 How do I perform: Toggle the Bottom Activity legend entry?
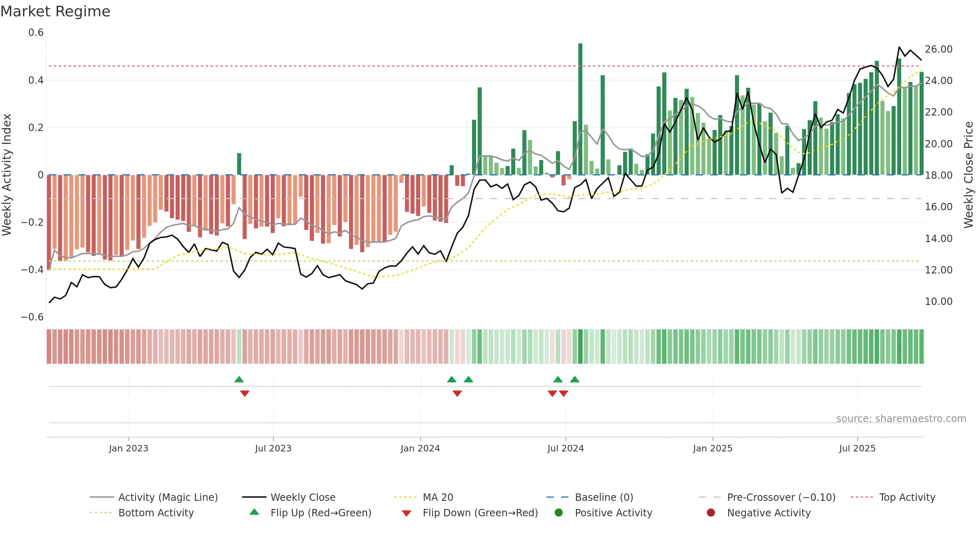(x=142, y=513)
